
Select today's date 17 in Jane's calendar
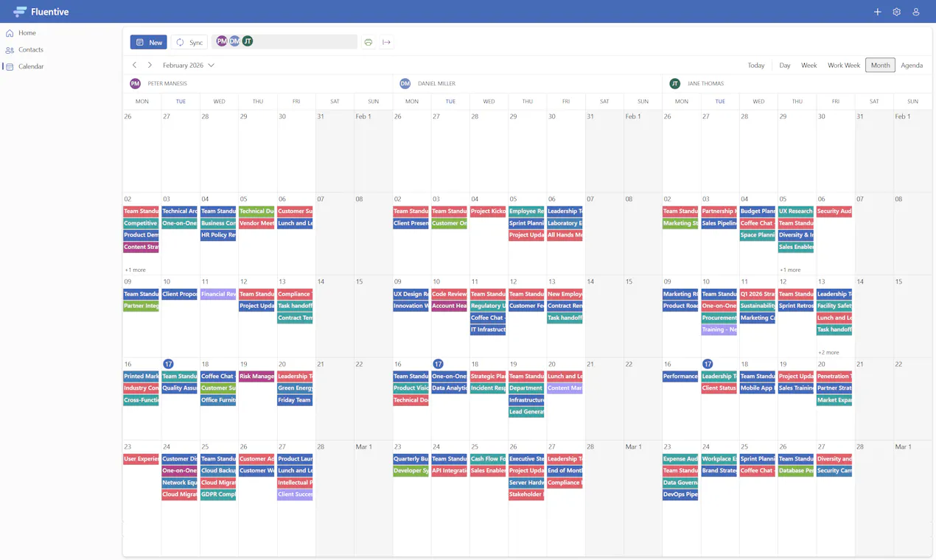pyautogui.click(x=708, y=364)
